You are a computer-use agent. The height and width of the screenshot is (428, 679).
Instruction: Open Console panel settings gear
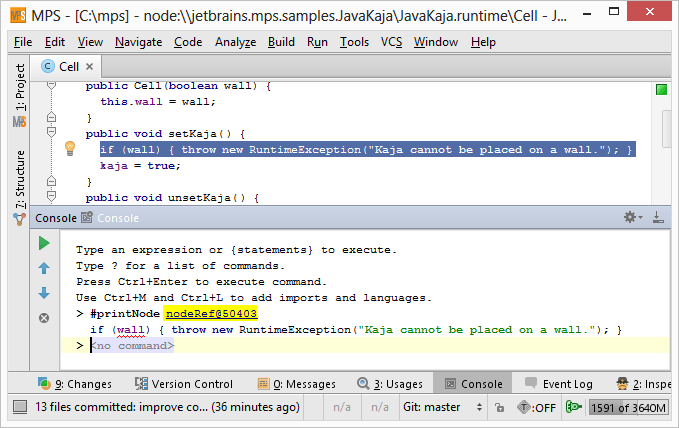[x=633, y=217]
